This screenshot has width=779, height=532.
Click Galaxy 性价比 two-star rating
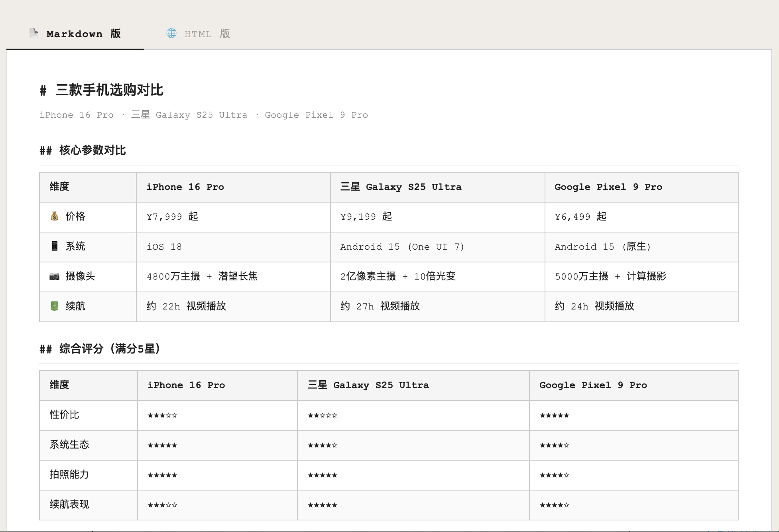click(x=323, y=416)
